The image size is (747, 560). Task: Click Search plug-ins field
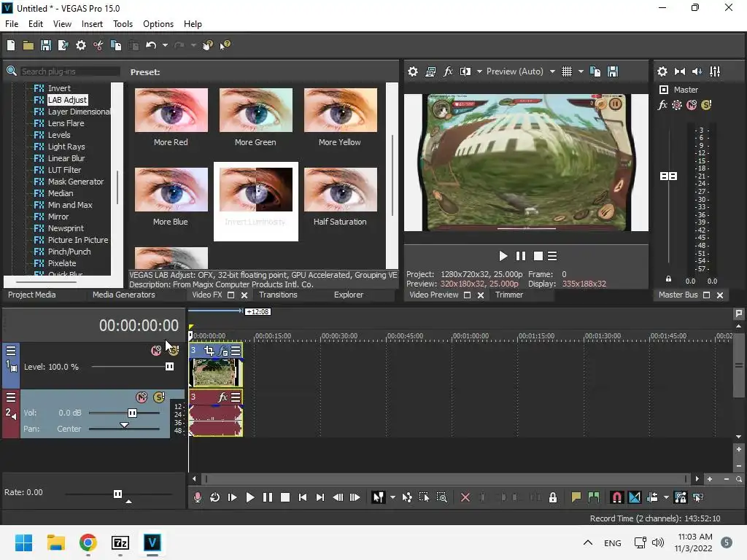tap(69, 71)
